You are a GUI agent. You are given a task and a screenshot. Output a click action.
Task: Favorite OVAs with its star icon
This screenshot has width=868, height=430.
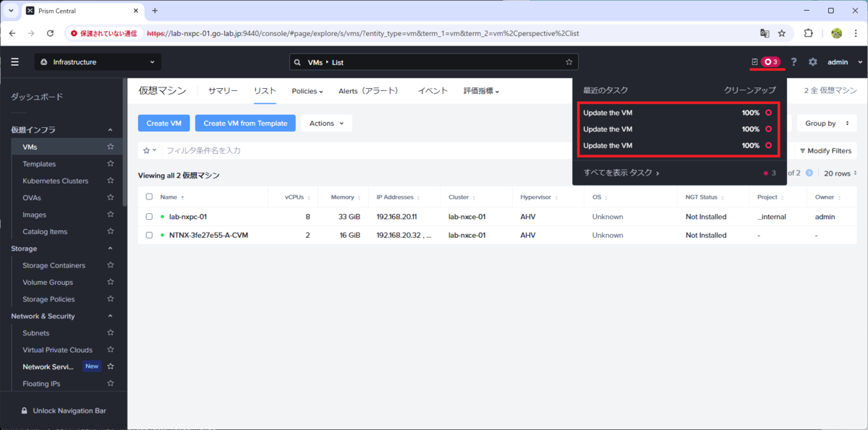click(x=111, y=197)
